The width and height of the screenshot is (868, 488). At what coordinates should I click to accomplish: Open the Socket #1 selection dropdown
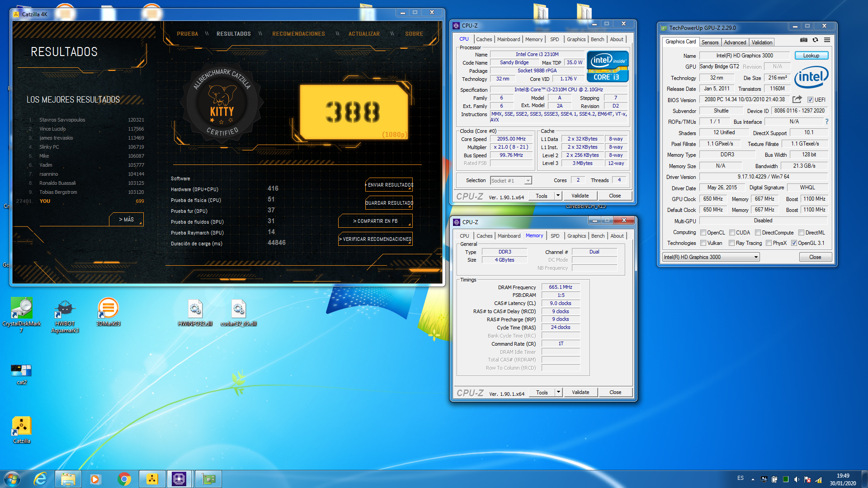(511, 181)
